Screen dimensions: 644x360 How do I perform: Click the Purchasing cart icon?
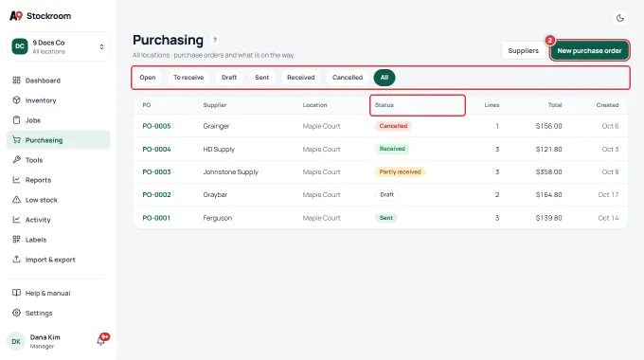coord(16,139)
